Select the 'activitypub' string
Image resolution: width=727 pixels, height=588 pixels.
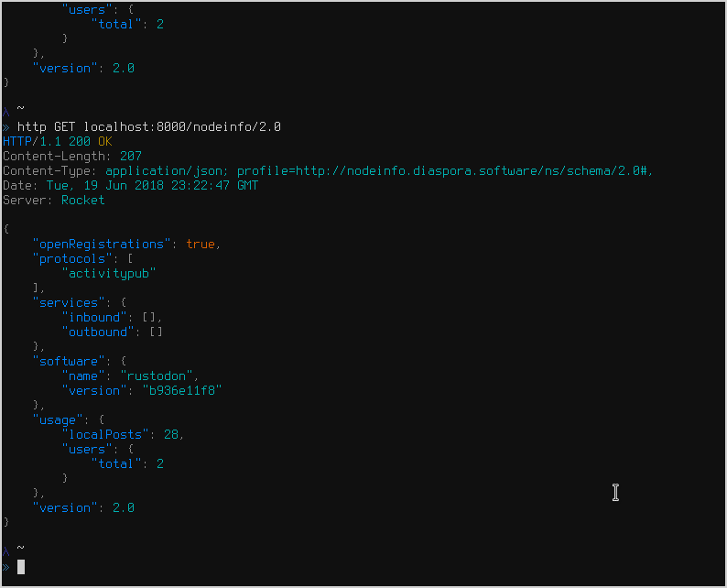[109, 274]
